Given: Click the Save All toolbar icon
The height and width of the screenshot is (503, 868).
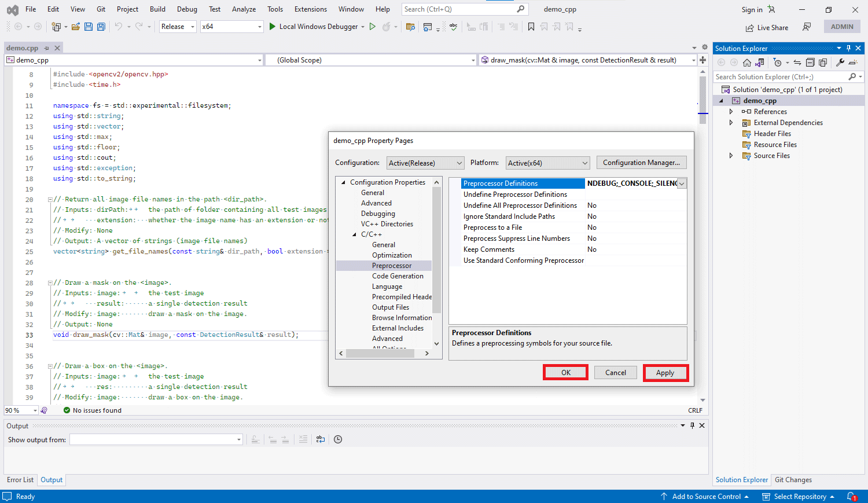Looking at the screenshot, I should coord(101,27).
